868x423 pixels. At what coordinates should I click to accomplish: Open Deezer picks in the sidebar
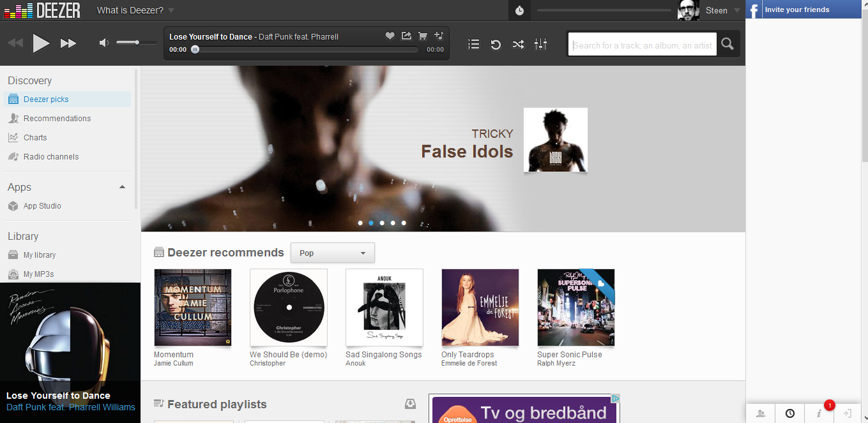pyautogui.click(x=67, y=99)
